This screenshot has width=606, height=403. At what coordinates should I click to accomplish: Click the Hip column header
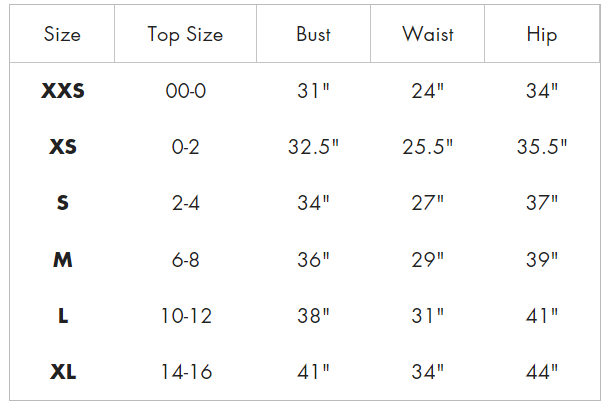pyautogui.click(x=542, y=35)
